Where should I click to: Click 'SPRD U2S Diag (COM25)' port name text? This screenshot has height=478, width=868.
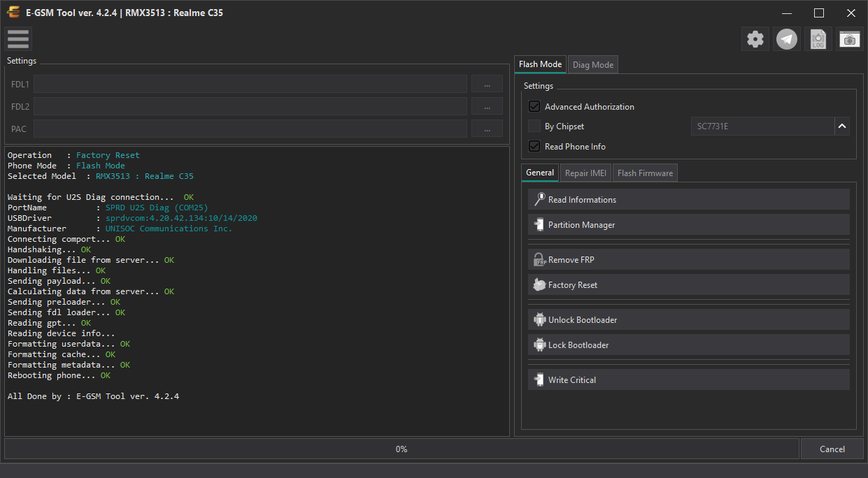(x=157, y=208)
